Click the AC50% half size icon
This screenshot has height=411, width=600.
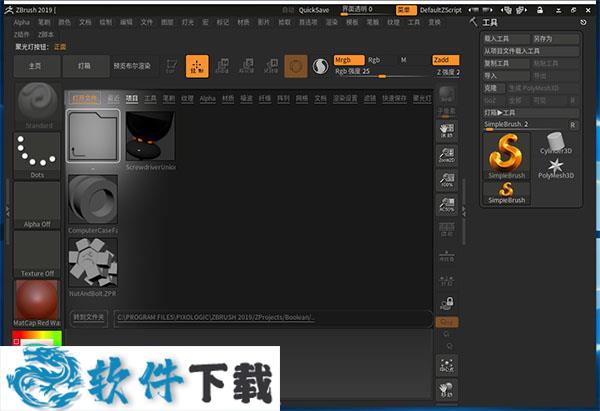coord(447,204)
